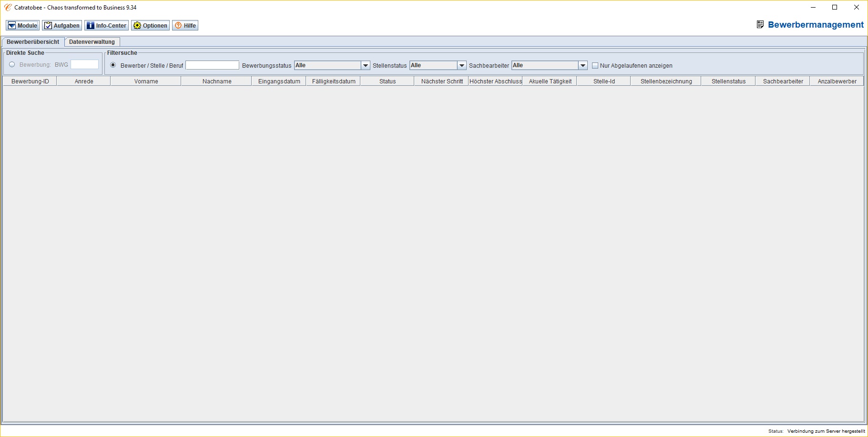This screenshot has width=868, height=437.
Task: Focus the BWG number input field
Action: (84, 65)
